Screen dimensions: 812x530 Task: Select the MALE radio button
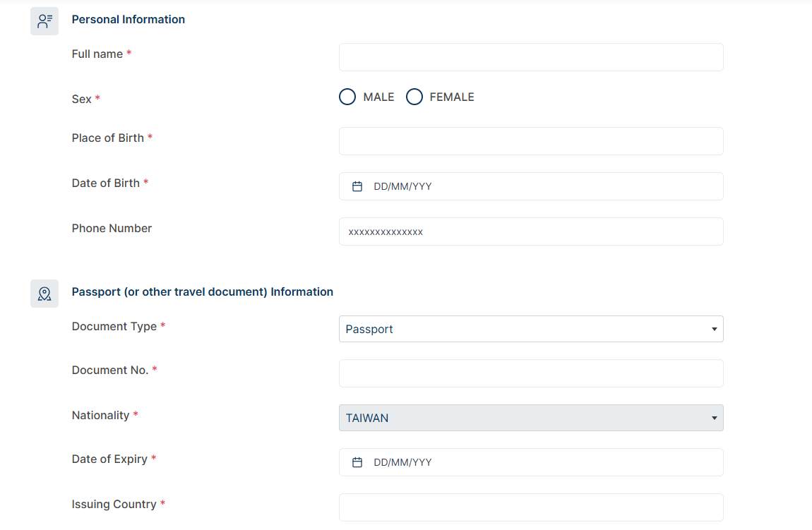347,97
